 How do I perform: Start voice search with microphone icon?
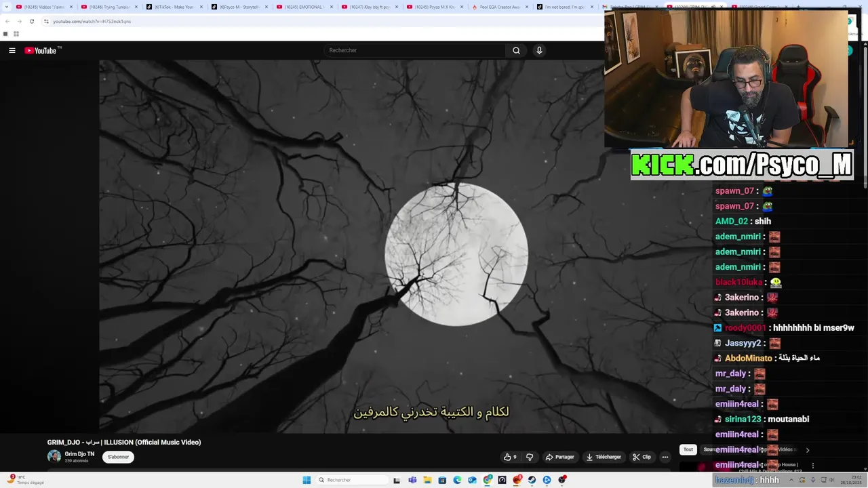click(539, 50)
